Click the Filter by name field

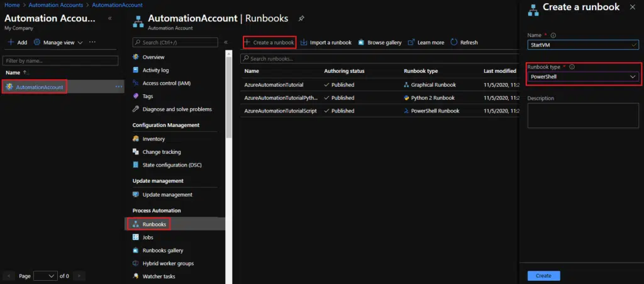(x=60, y=61)
